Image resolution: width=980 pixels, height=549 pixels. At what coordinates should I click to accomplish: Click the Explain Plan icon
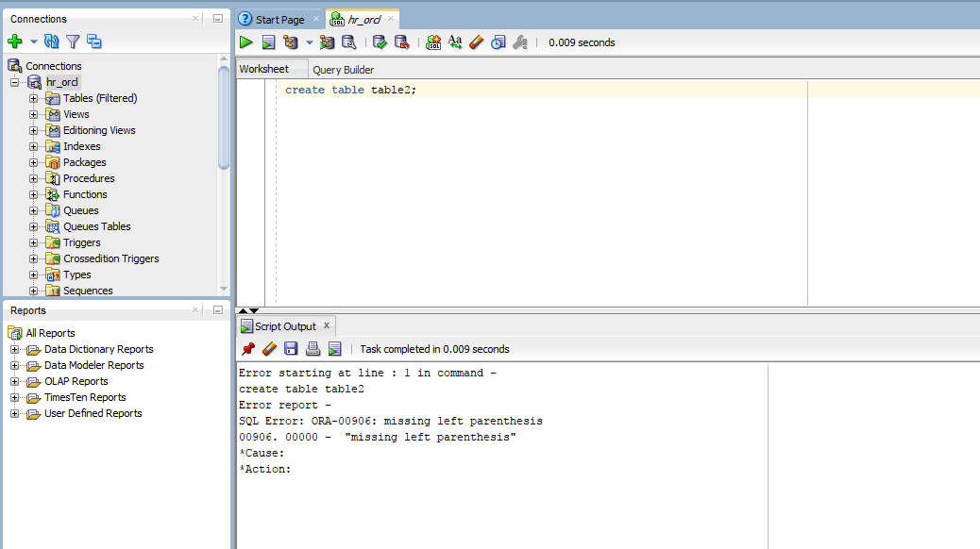tap(291, 42)
